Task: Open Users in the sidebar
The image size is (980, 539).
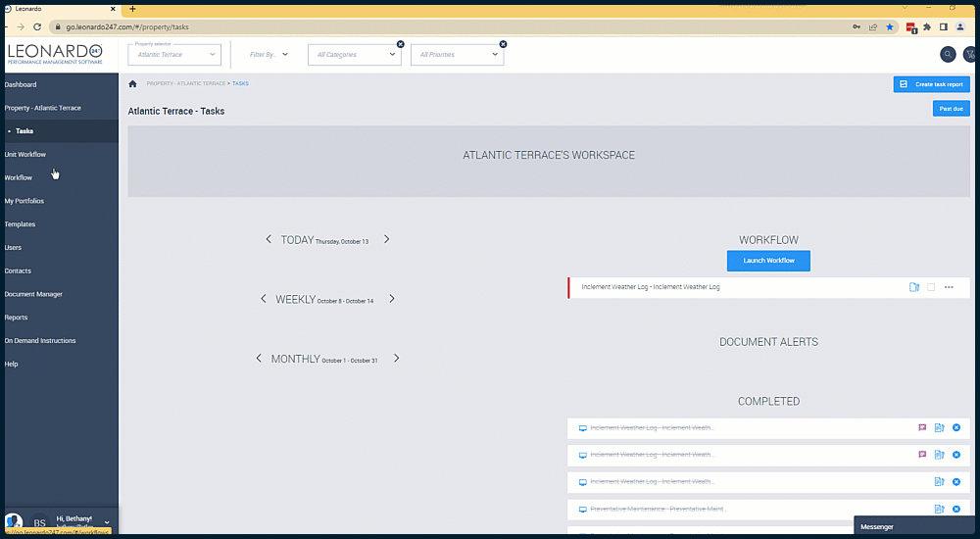Action: click(x=13, y=248)
